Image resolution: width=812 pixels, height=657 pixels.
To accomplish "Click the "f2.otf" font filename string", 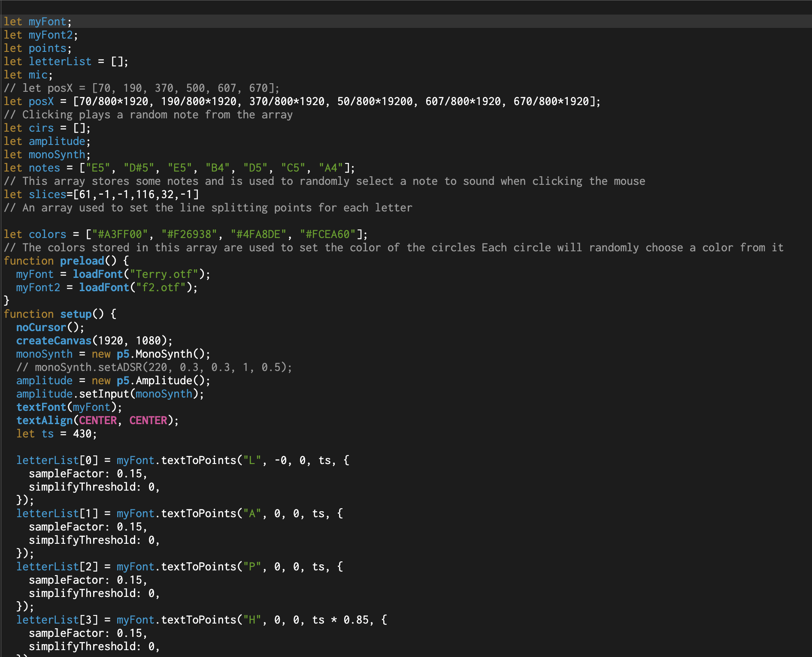I will pyautogui.click(x=164, y=287).
